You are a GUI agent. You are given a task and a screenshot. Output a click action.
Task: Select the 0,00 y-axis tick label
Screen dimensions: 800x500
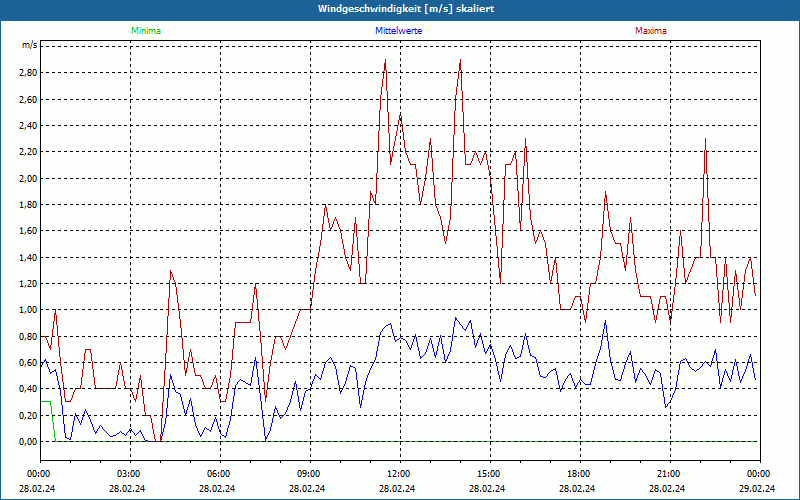[26, 441]
